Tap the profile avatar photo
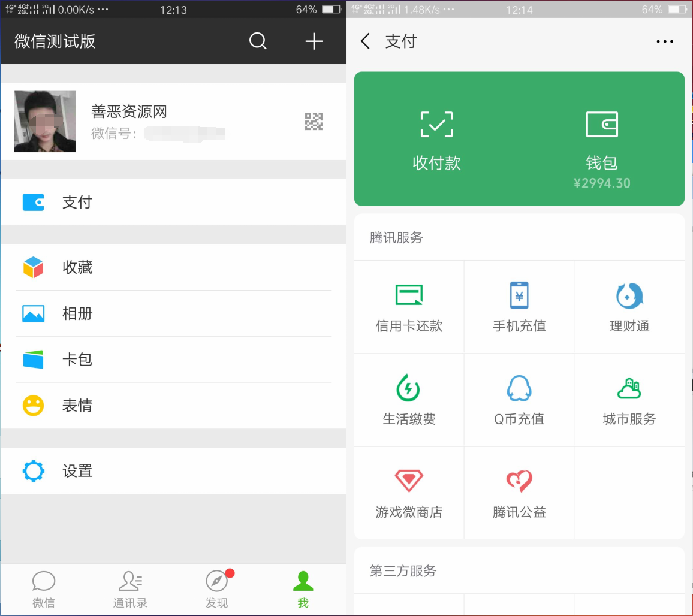This screenshot has width=693, height=616. coord(45,122)
